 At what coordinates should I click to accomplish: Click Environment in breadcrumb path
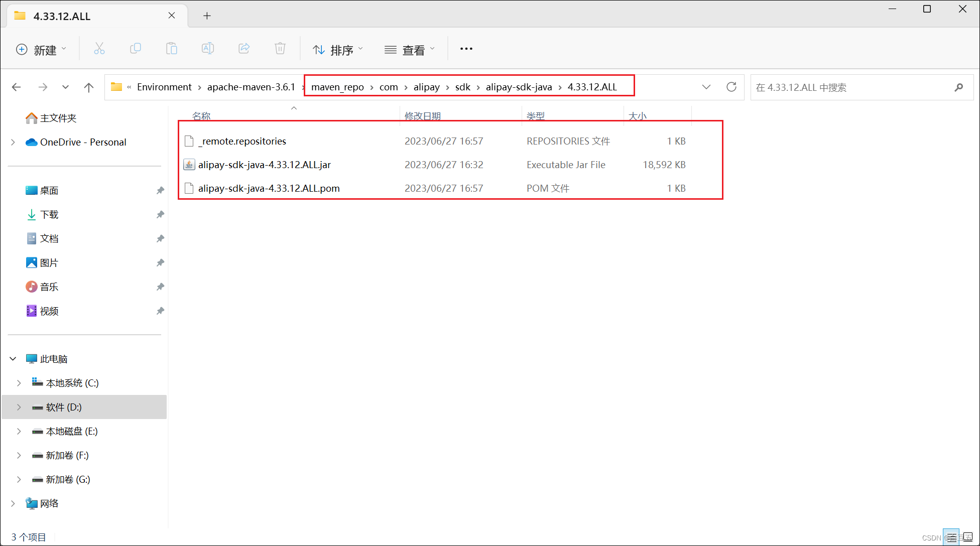pyautogui.click(x=164, y=87)
